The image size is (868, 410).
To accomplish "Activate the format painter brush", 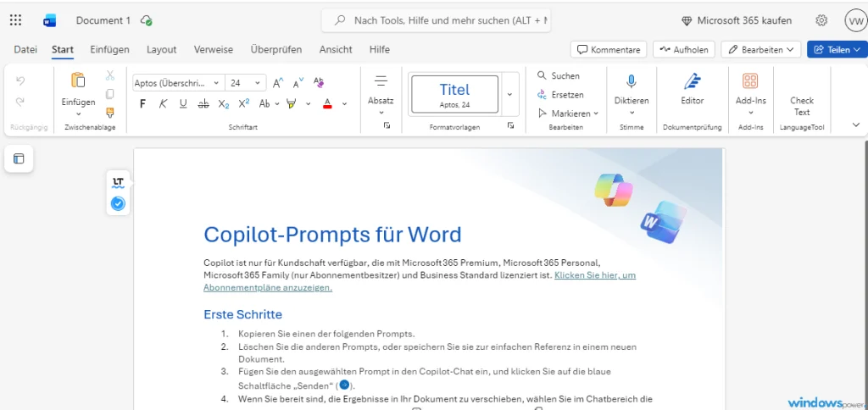I will click(109, 113).
